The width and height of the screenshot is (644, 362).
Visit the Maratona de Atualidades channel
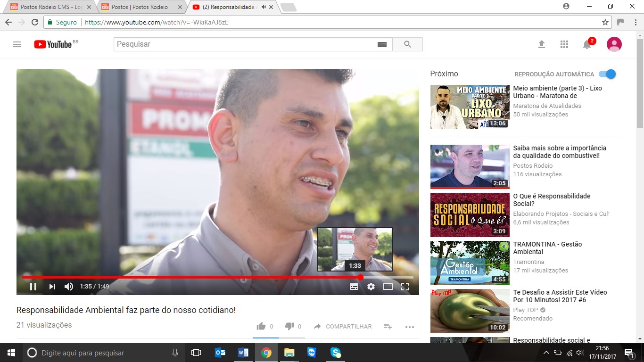(547, 106)
